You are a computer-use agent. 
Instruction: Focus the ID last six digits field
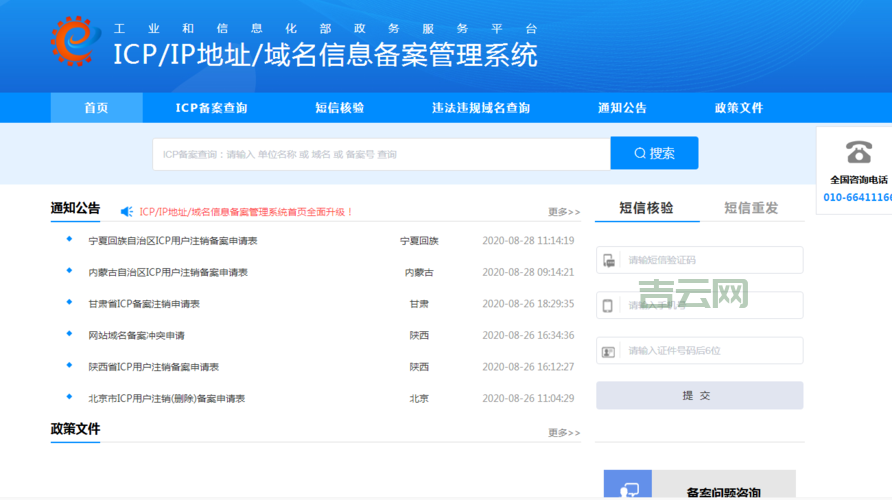700,350
